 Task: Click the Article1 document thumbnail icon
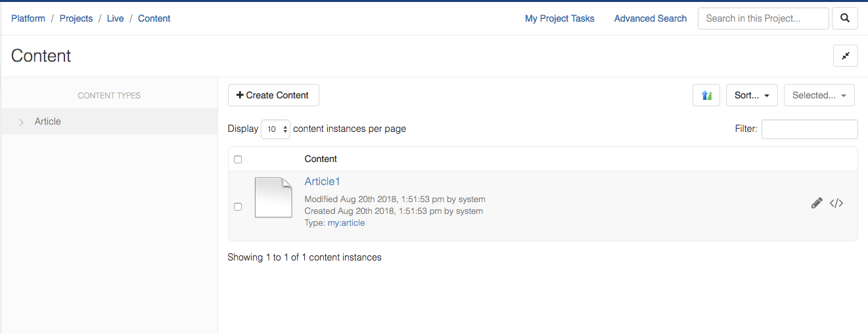pos(273,198)
